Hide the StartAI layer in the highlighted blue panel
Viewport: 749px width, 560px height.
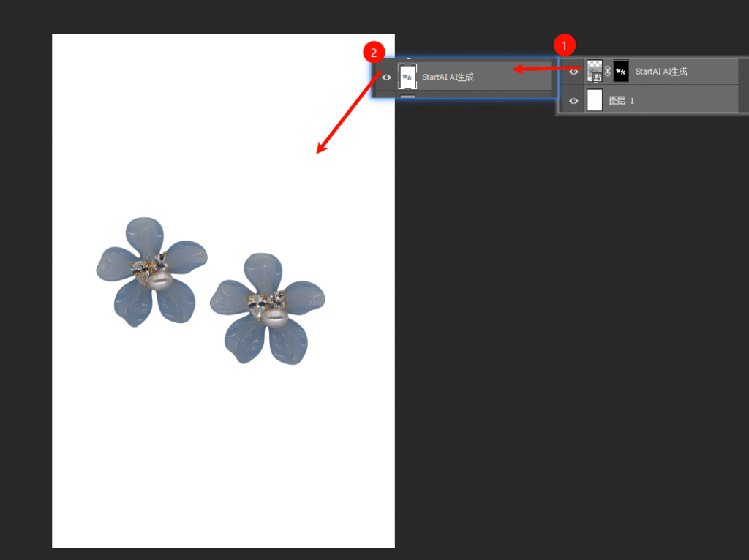(x=386, y=77)
